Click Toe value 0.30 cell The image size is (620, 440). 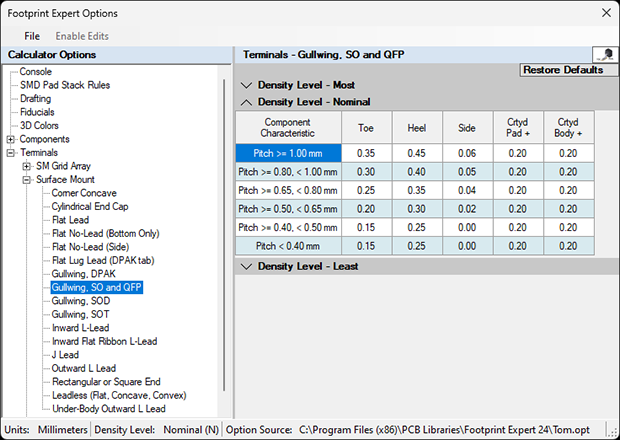coord(366,172)
